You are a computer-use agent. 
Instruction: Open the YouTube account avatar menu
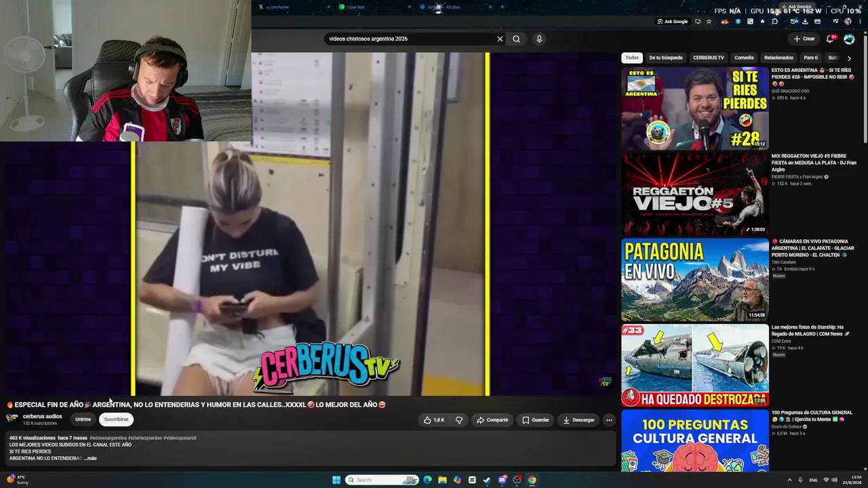(849, 39)
